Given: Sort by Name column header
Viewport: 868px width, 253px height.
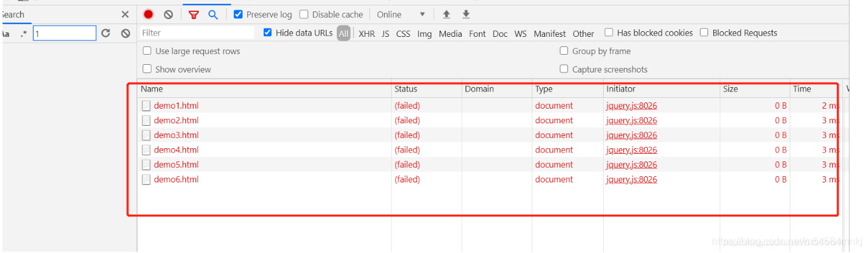Looking at the screenshot, I should [264, 89].
